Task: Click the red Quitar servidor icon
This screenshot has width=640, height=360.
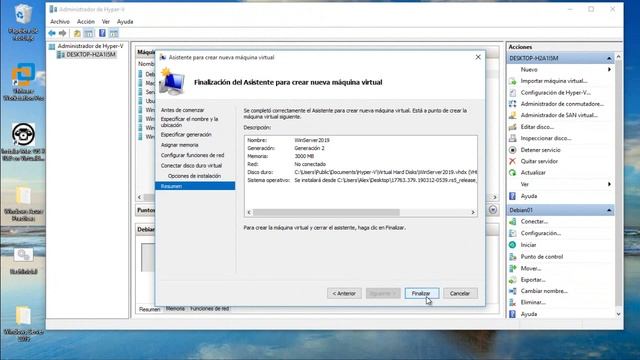Action: tap(513, 161)
